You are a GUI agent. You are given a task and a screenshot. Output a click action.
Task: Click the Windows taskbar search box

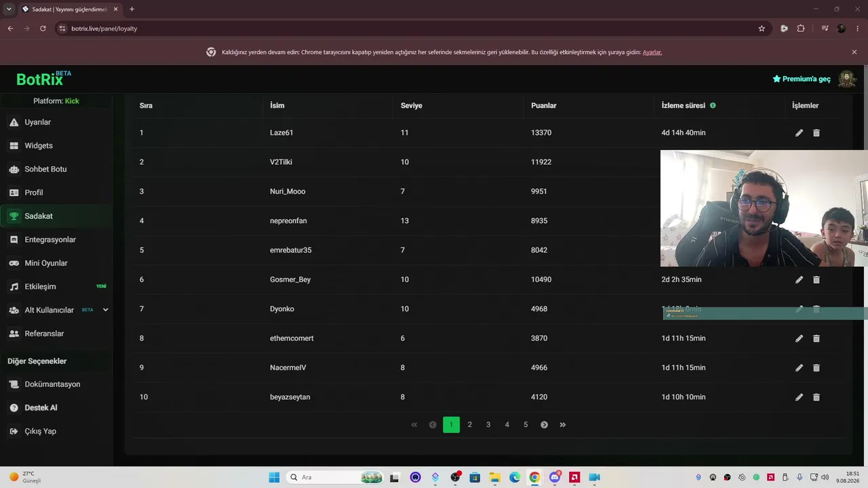(x=336, y=477)
